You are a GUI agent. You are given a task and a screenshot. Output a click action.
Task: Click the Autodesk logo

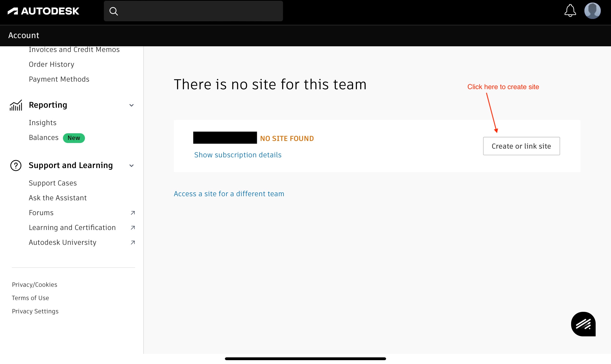tap(43, 11)
